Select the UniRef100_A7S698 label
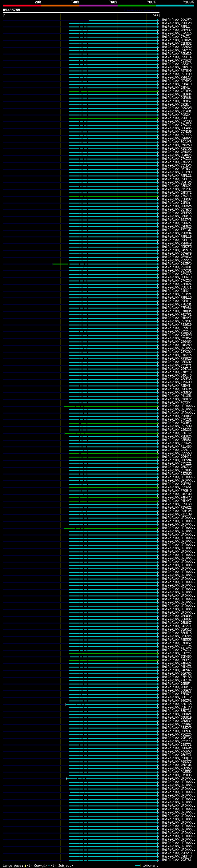 (x=177, y=382)
